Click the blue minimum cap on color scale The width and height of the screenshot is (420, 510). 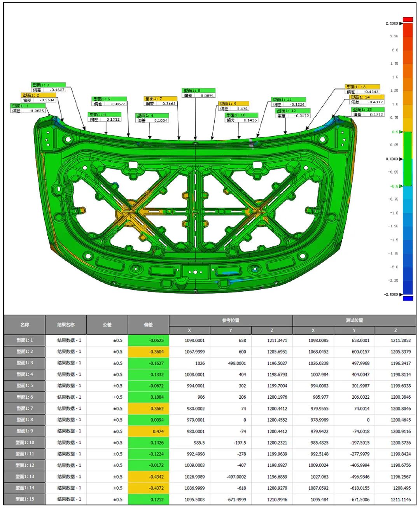408,299
